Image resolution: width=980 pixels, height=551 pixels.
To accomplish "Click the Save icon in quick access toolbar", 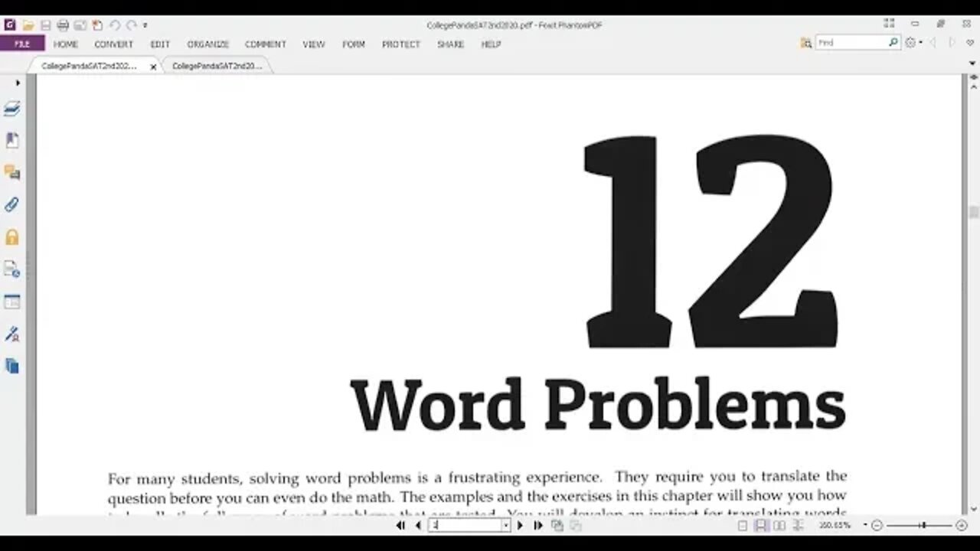I will [x=45, y=24].
